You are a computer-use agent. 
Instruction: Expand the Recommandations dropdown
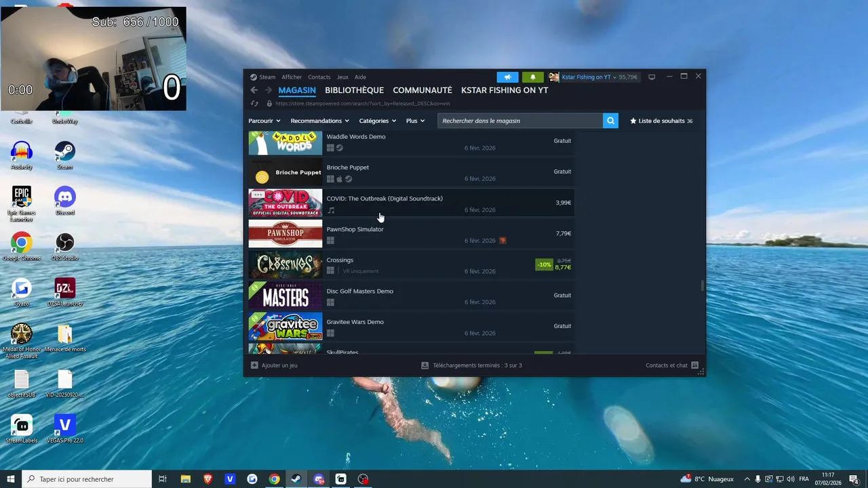(x=320, y=121)
